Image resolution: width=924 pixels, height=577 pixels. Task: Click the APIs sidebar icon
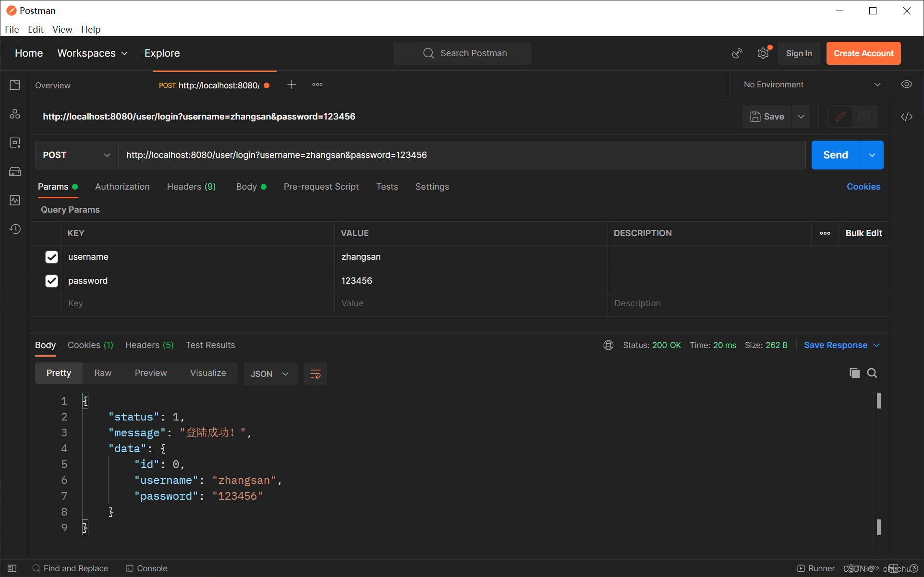coord(15,114)
